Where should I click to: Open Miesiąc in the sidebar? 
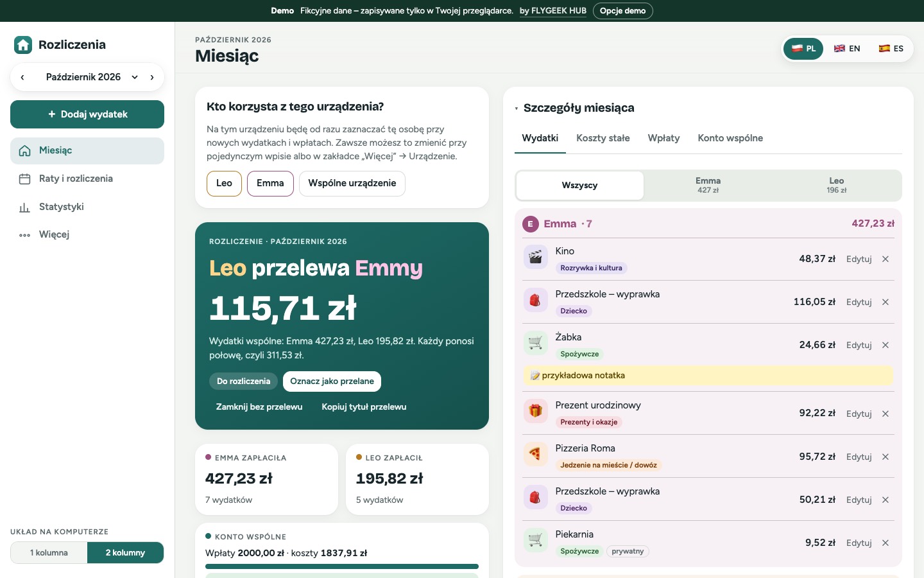click(87, 150)
